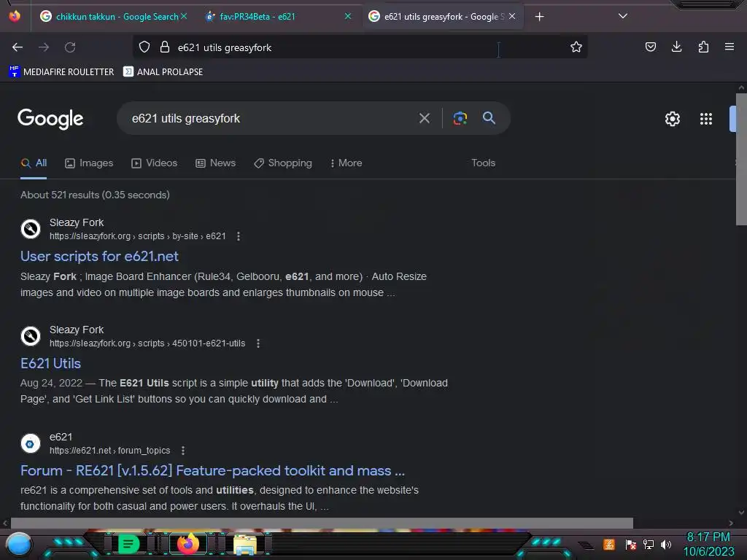Show site security info via padlock icon
The image size is (747, 560).
165,47
